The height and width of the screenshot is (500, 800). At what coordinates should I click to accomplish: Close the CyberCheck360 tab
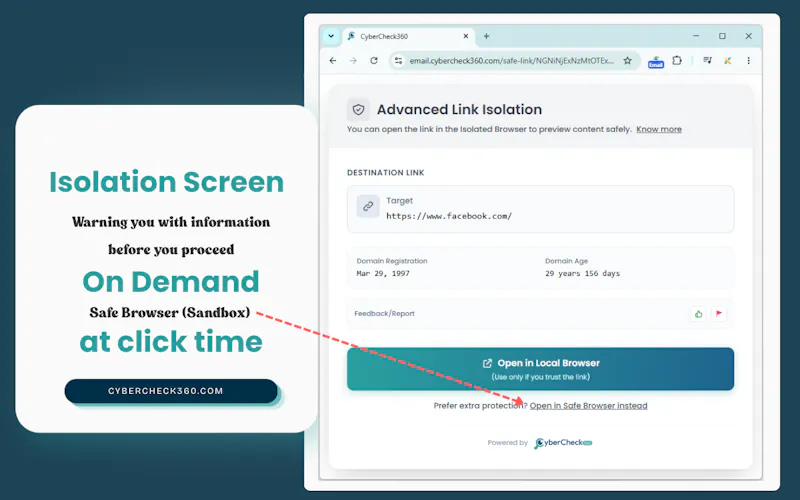466,36
